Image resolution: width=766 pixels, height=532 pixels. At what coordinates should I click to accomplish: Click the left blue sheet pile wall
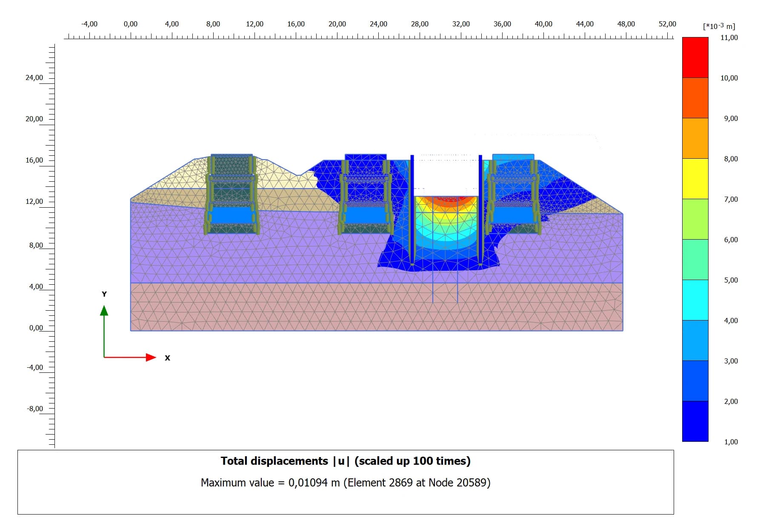tap(412, 209)
